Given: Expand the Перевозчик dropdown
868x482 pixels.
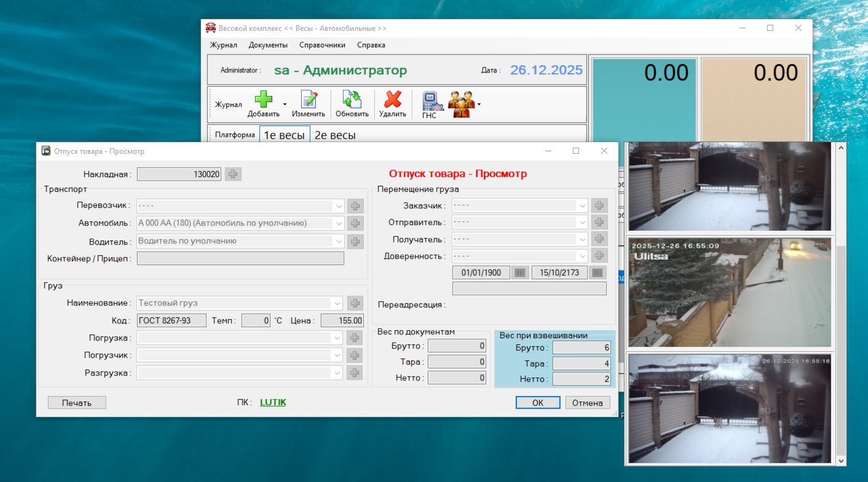Looking at the screenshot, I should [x=339, y=206].
